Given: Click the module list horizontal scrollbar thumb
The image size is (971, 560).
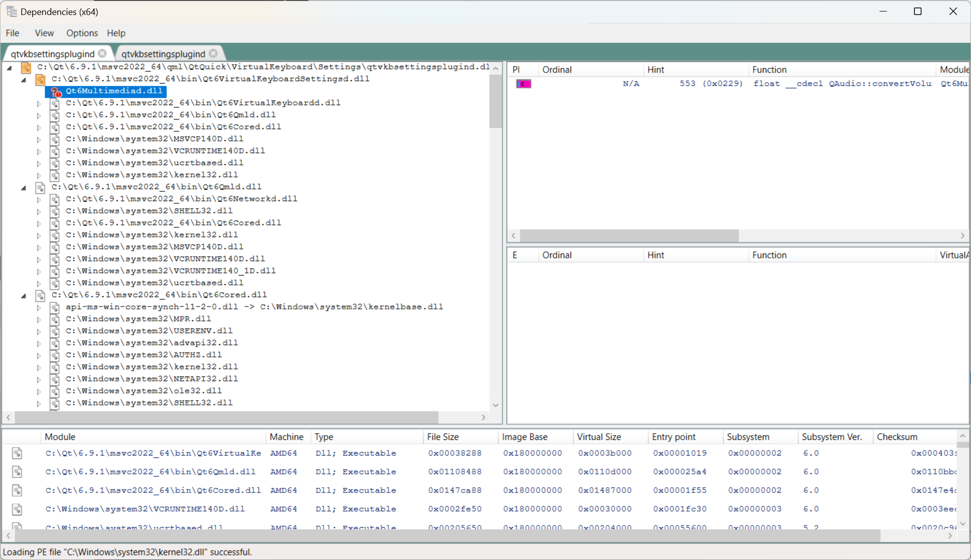Looking at the screenshot, I should coord(447,535).
